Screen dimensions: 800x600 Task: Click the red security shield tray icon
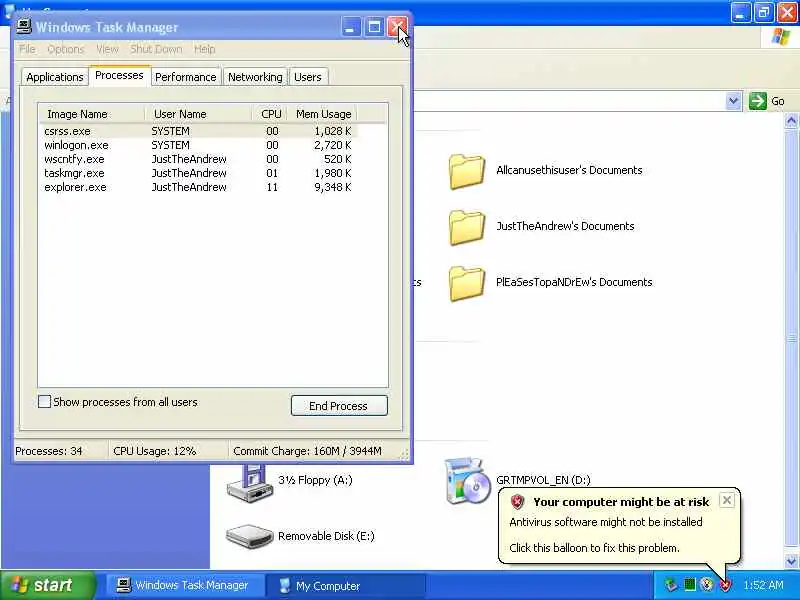click(x=725, y=585)
